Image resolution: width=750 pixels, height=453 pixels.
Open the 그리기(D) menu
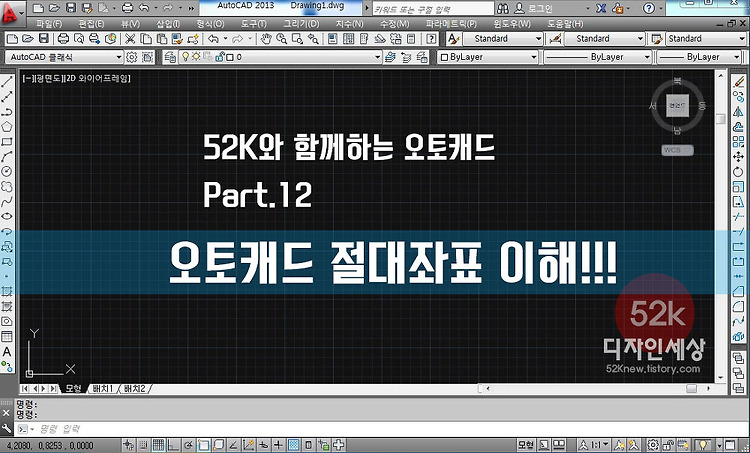[301, 24]
